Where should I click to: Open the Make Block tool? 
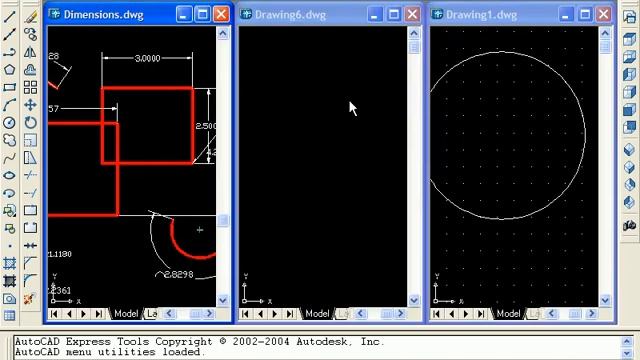(9, 228)
